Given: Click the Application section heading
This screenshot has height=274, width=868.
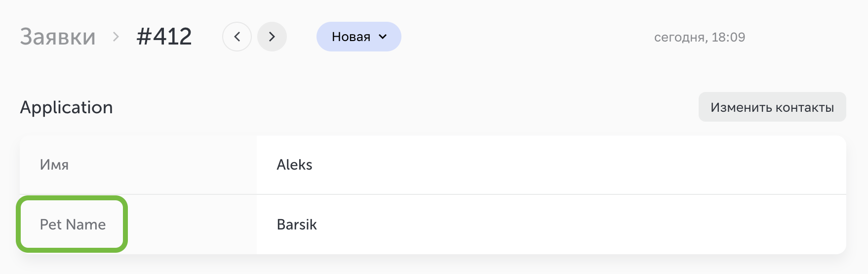Looking at the screenshot, I should tap(66, 107).
